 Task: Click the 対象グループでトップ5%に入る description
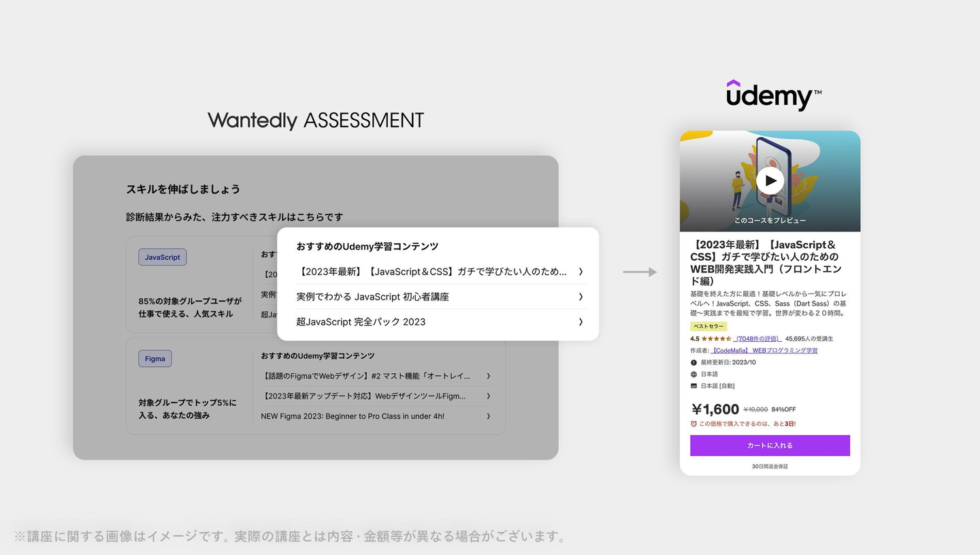(188, 409)
